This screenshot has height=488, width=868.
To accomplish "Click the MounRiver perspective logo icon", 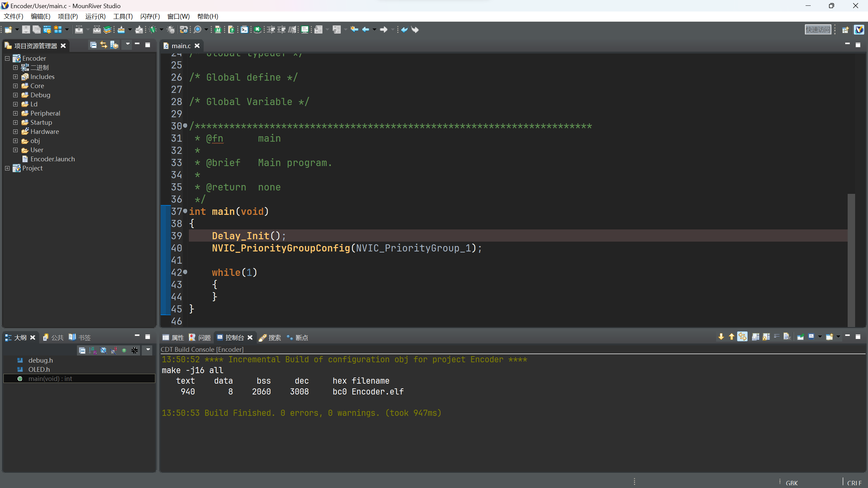I will [x=859, y=30].
